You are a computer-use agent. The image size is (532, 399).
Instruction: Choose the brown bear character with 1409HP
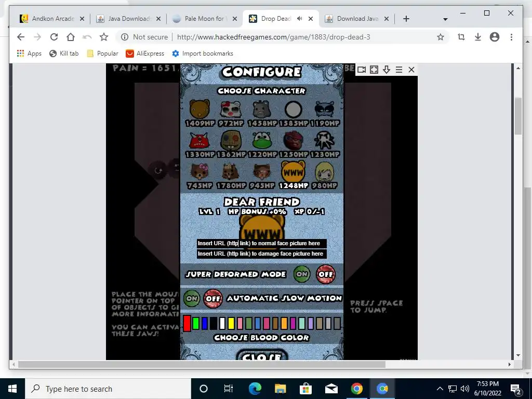[199, 109]
